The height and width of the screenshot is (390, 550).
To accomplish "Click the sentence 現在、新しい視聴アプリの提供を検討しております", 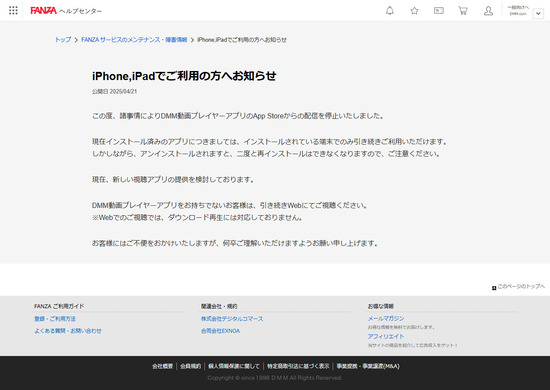I will pyautogui.click(x=173, y=180).
